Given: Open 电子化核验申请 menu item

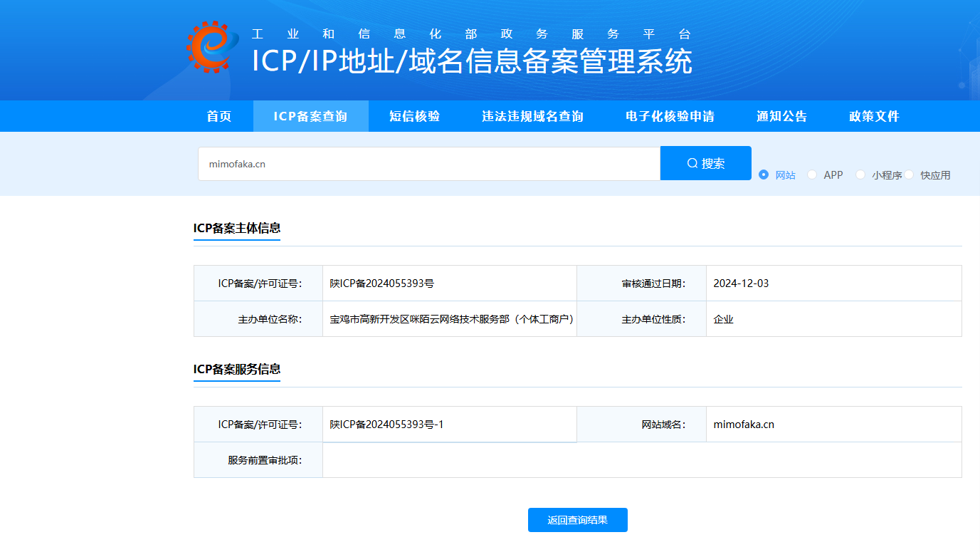Looking at the screenshot, I should click(x=670, y=116).
